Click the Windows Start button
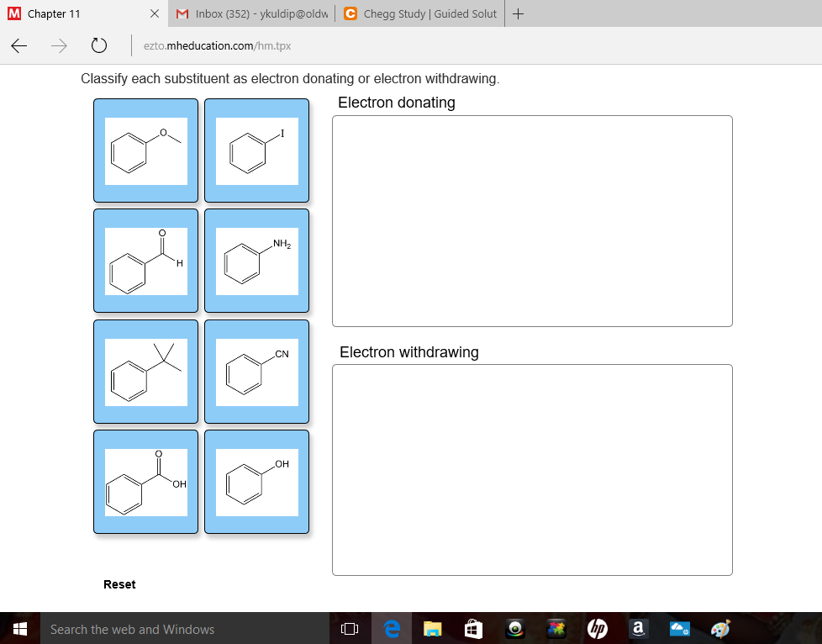The width and height of the screenshot is (822, 644). coord(20,628)
